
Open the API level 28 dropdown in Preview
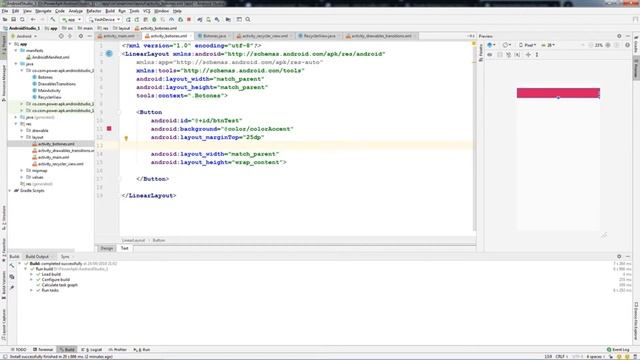[x=548, y=45]
